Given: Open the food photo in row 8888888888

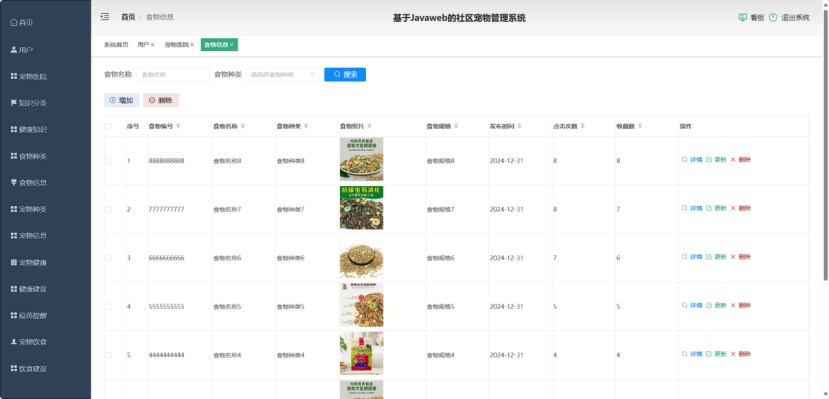Looking at the screenshot, I should coord(362,160).
